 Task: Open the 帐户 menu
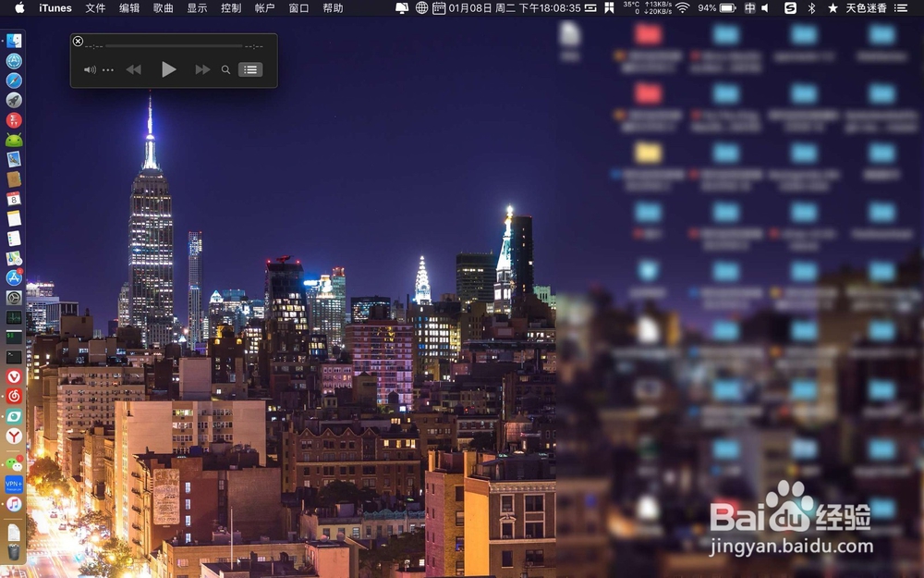[x=264, y=7]
